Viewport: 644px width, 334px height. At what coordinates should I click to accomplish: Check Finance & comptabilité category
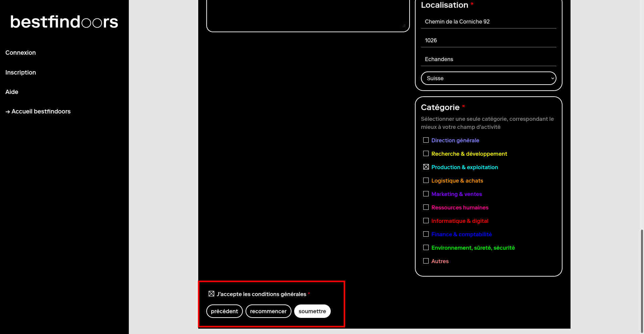pos(426,234)
